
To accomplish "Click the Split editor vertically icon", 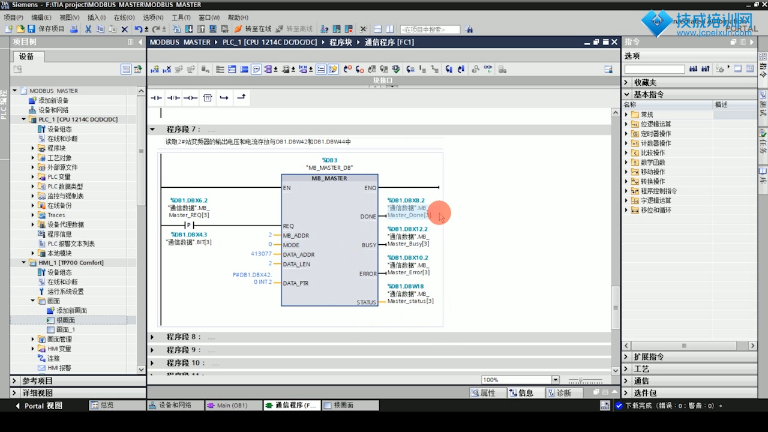I will coord(390,29).
